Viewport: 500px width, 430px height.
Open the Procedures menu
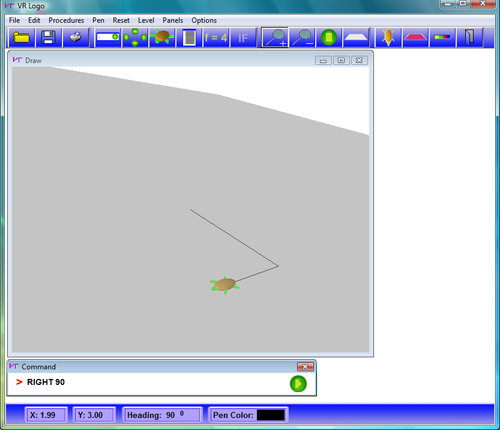(66, 20)
